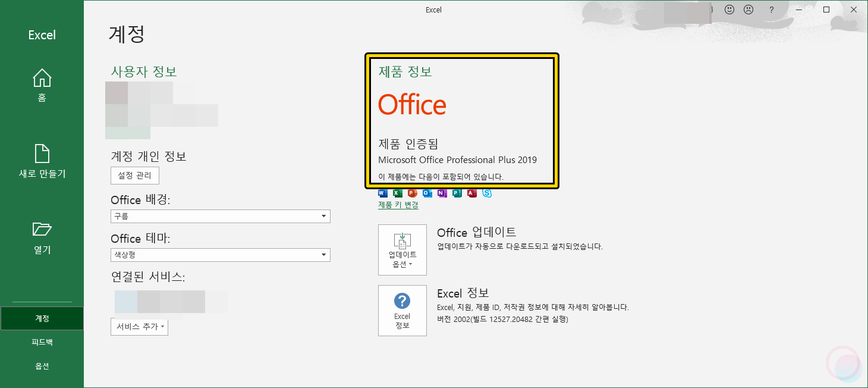Open the Open (열기) file page
Viewport: 868px width, 388px height.
pos(42,237)
